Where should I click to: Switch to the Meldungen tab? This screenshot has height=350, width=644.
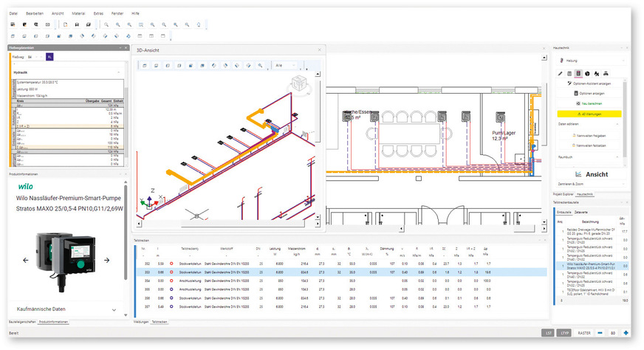pyautogui.click(x=140, y=323)
